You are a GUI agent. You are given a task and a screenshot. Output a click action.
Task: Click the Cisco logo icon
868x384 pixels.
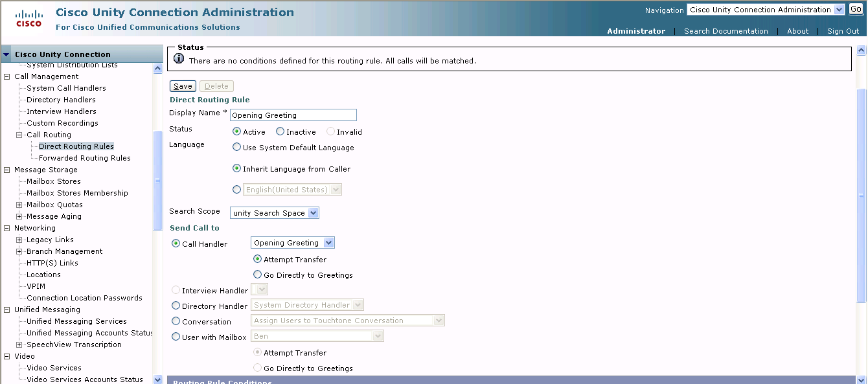pos(29,19)
